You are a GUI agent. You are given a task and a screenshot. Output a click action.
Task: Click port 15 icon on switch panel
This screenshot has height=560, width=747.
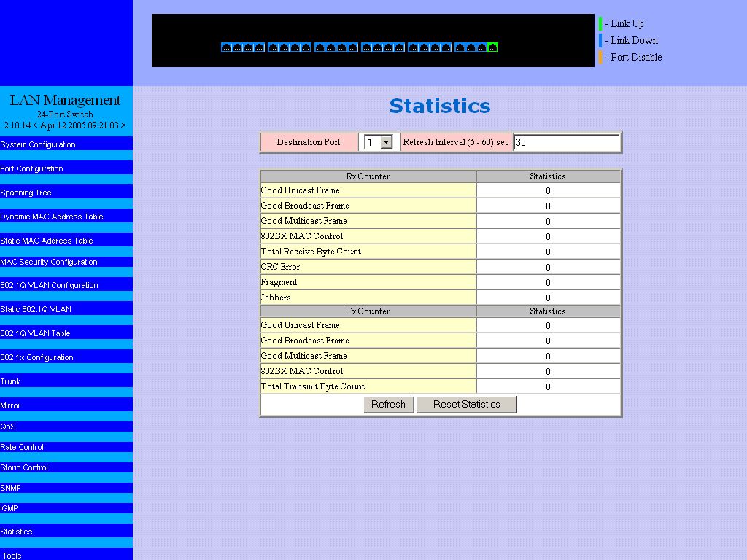point(388,47)
